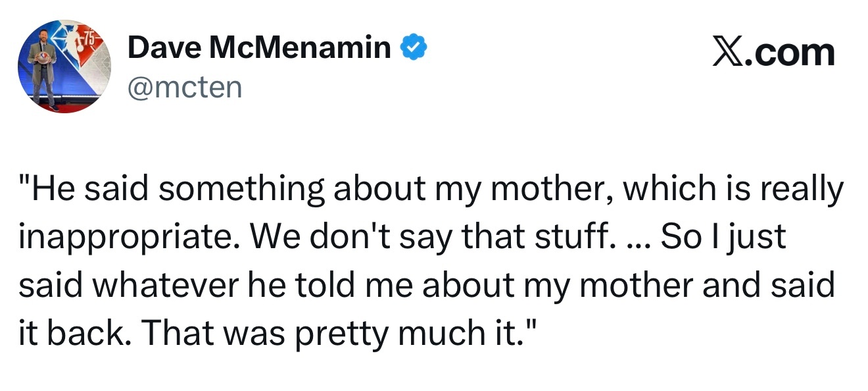Image resolution: width=868 pixels, height=391 pixels.
Task: Click the Dave McMenamin display name
Action: [x=259, y=48]
